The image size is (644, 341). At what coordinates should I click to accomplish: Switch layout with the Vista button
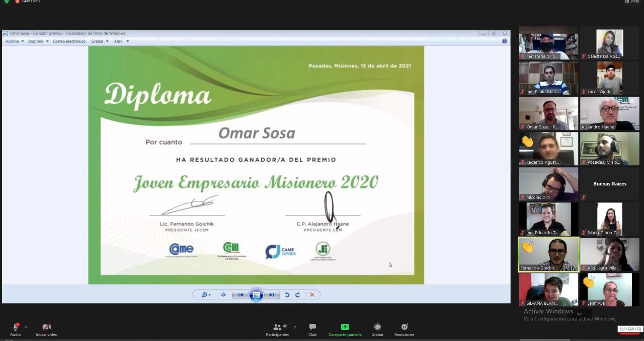(631, 2)
